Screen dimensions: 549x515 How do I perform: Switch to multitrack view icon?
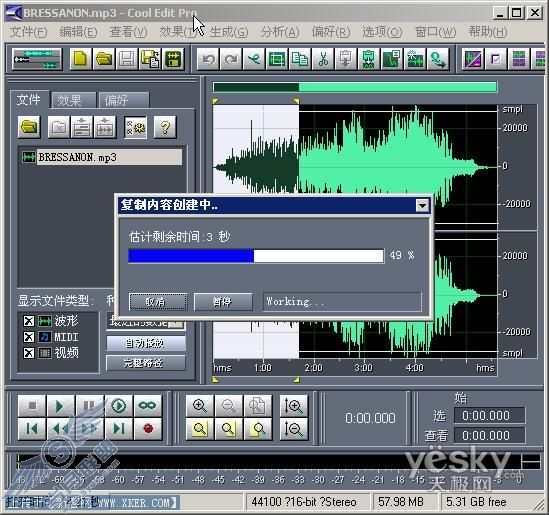[36, 59]
